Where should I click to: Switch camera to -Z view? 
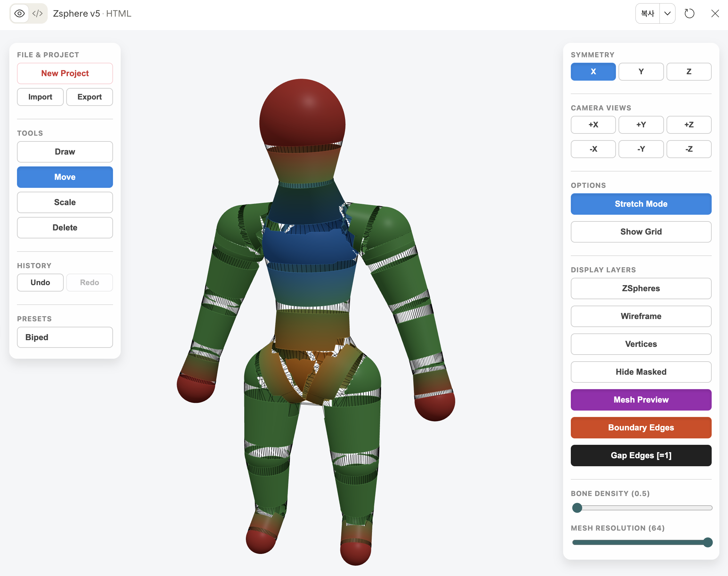click(689, 149)
